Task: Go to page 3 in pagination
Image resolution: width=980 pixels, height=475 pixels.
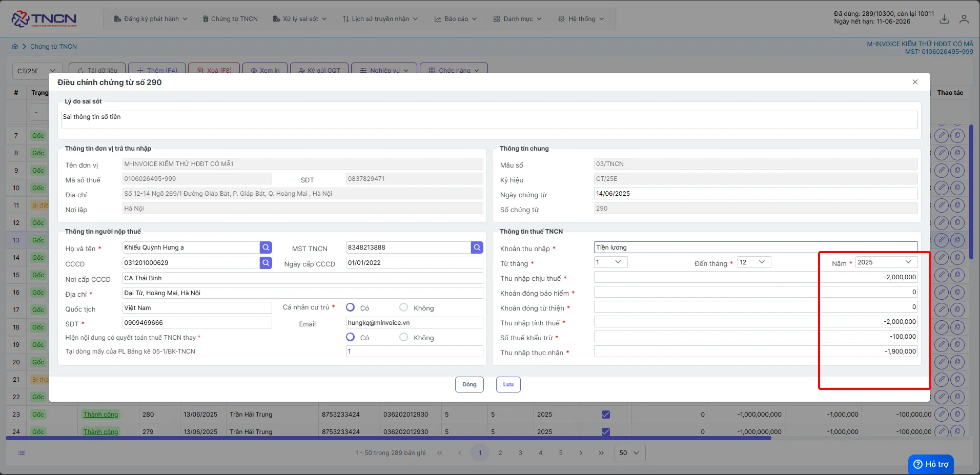Action: 520,453
